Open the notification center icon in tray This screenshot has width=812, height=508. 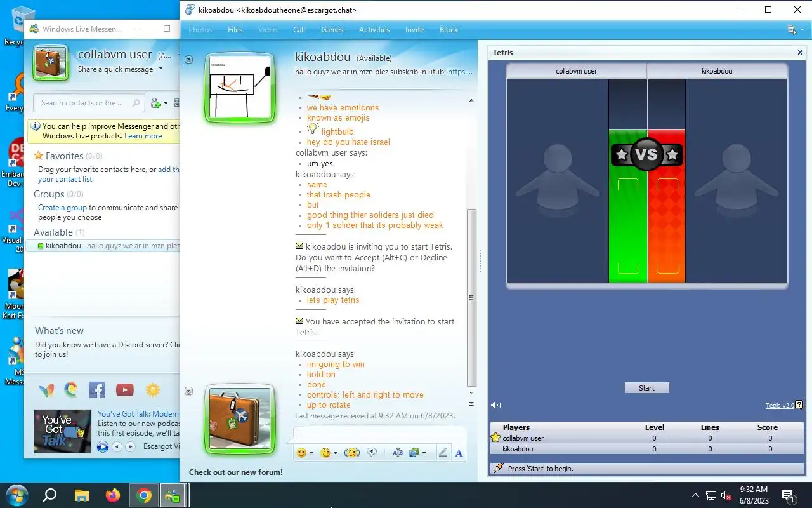[789, 496]
